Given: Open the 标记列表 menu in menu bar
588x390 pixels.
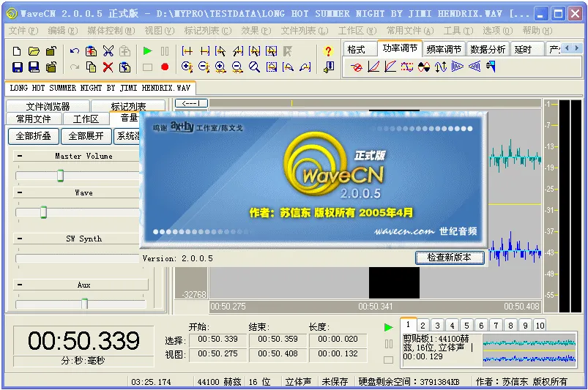Looking at the screenshot, I should [x=208, y=31].
